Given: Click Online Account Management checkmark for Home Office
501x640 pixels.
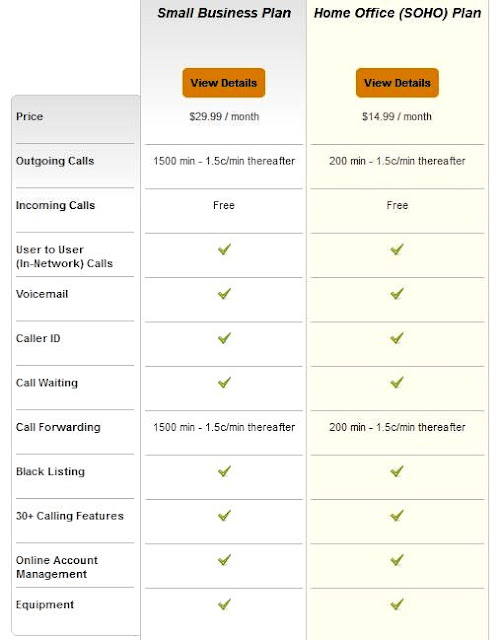Looking at the screenshot, I should (397, 560).
